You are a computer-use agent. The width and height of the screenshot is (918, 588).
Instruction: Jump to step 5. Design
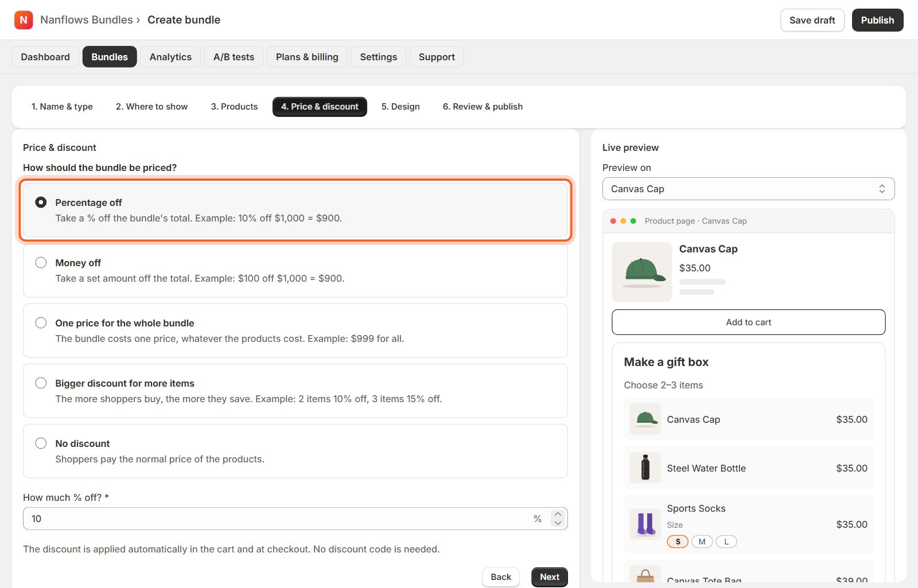pos(400,107)
